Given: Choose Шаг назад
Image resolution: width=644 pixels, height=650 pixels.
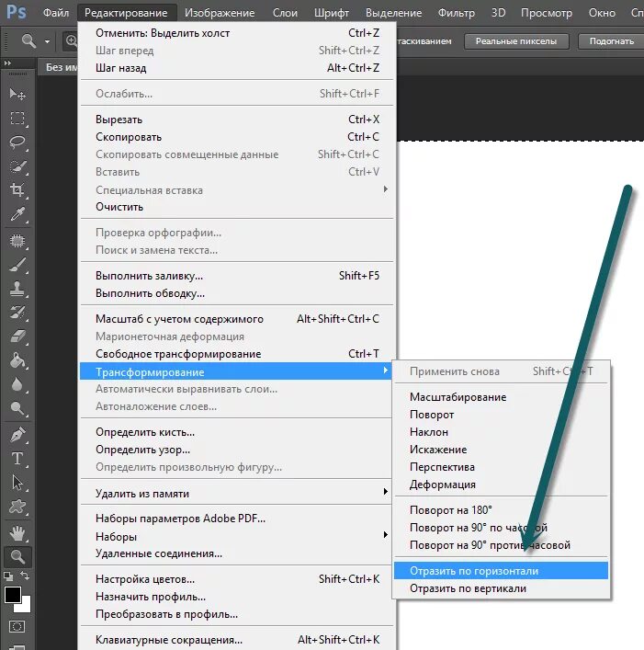Looking at the screenshot, I should pos(236,67).
